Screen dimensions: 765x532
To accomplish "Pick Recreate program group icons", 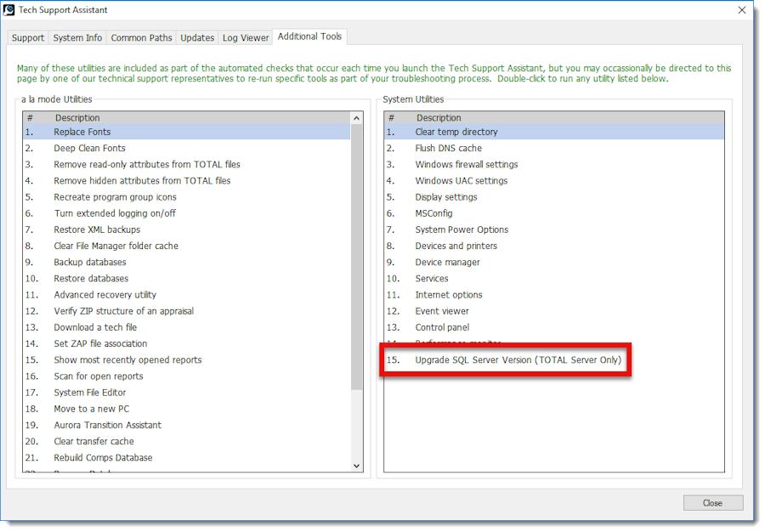I will pyautogui.click(x=186, y=197).
